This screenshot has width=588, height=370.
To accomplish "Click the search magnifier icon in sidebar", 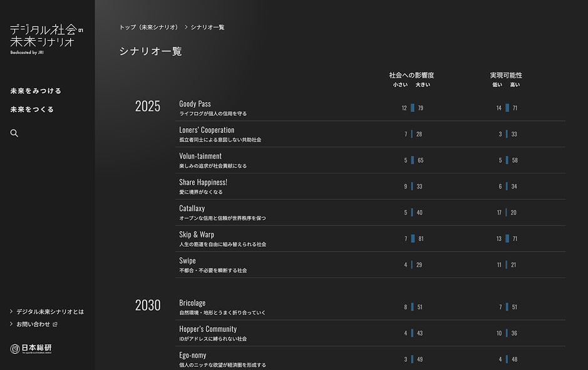I will (x=14, y=133).
